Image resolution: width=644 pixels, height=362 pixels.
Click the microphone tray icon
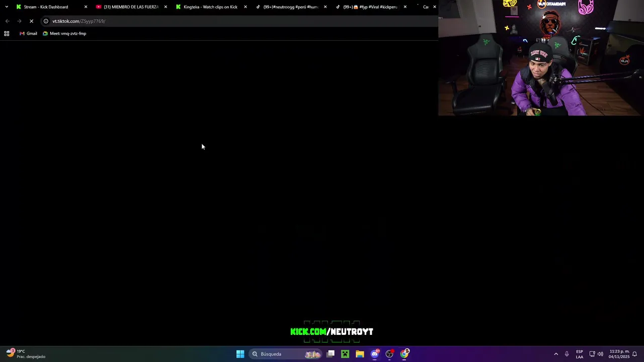567,354
